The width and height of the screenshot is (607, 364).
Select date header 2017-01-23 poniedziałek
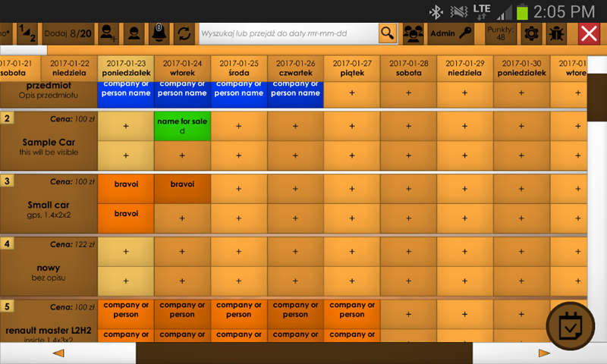click(126, 68)
